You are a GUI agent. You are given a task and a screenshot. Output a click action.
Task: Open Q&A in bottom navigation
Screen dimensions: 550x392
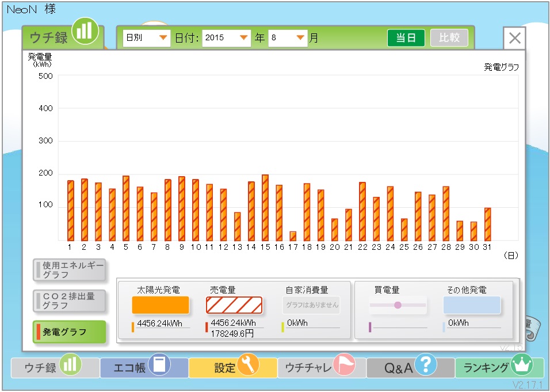(x=410, y=368)
